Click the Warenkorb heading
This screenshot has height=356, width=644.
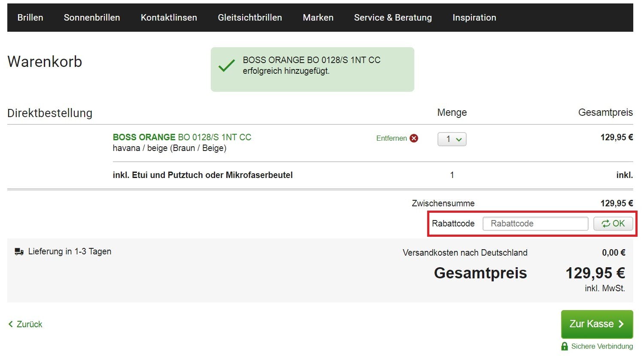click(45, 62)
